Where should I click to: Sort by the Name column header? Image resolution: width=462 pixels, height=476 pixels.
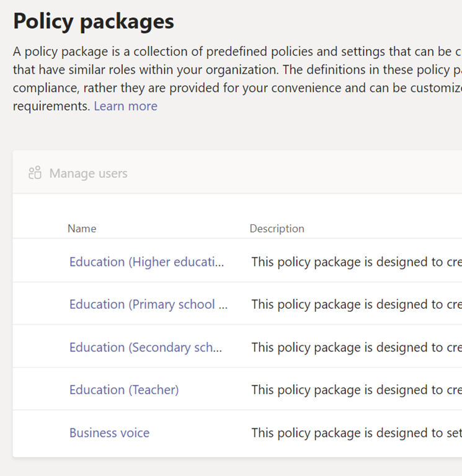[x=82, y=229]
